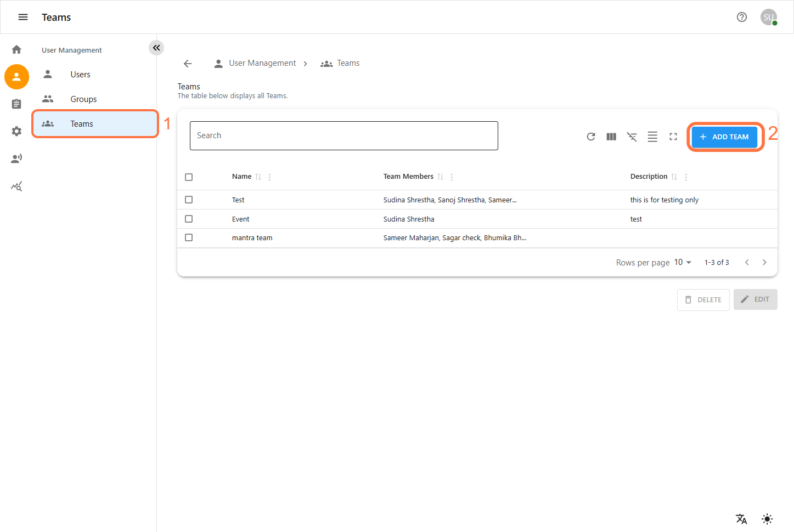Select Users in the sidebar menu

pos(80,75)
